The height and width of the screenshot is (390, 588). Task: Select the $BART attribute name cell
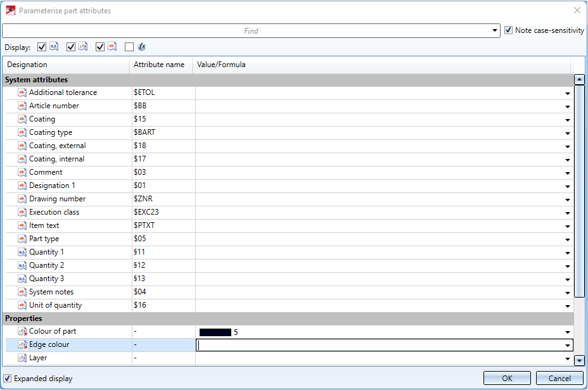163,132
